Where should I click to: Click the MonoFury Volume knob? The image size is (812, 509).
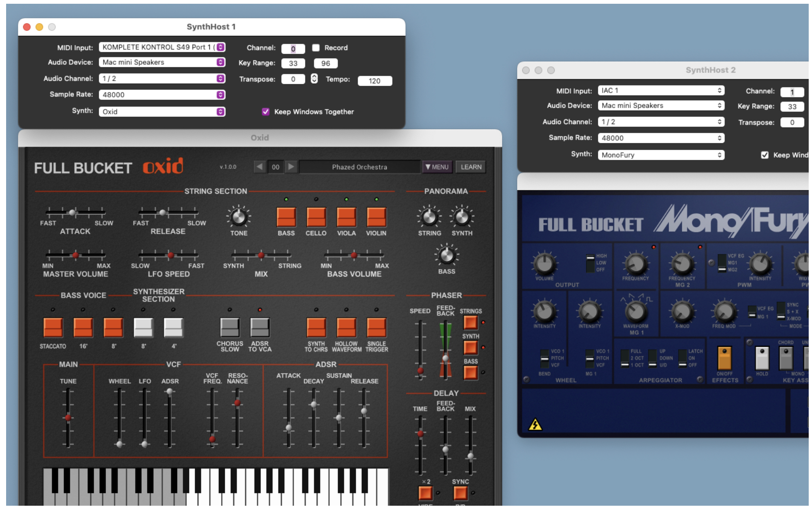pyautogui.click(x=544, y=263)
